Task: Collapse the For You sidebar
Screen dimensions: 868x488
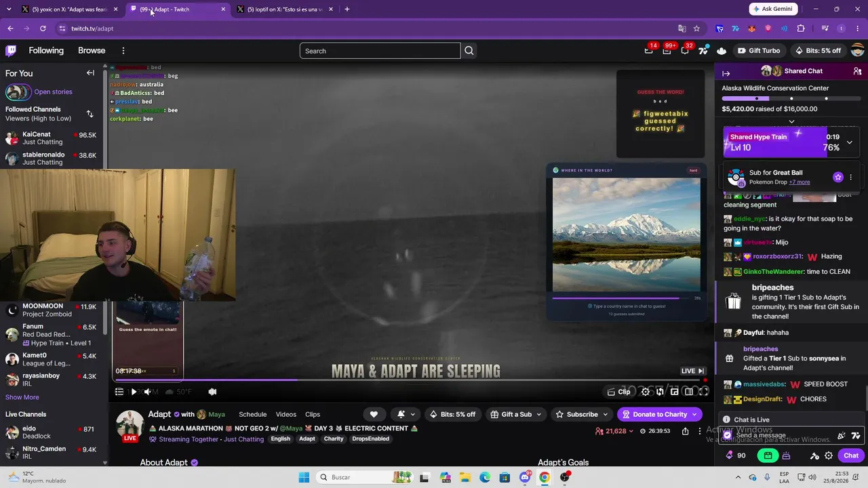Action: tap(90, 73)
